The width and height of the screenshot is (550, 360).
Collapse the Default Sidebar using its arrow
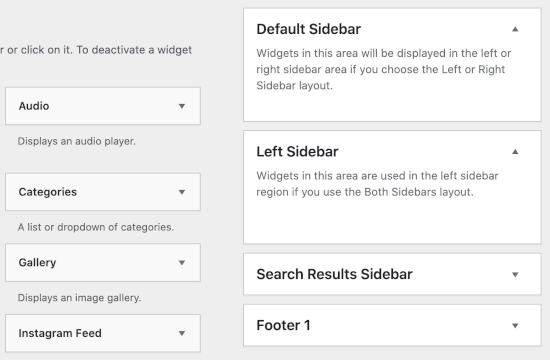[515, 29]
